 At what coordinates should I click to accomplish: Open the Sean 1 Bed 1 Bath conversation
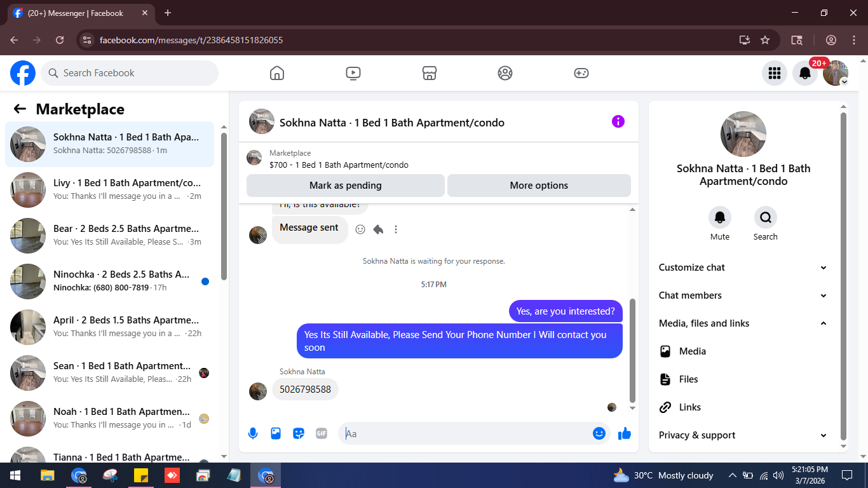[x=109, y=373]
